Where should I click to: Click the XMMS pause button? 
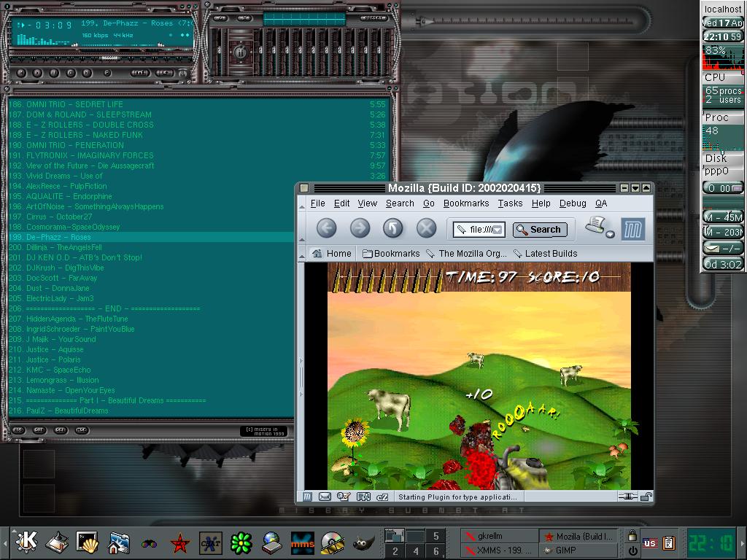point(54,73)
